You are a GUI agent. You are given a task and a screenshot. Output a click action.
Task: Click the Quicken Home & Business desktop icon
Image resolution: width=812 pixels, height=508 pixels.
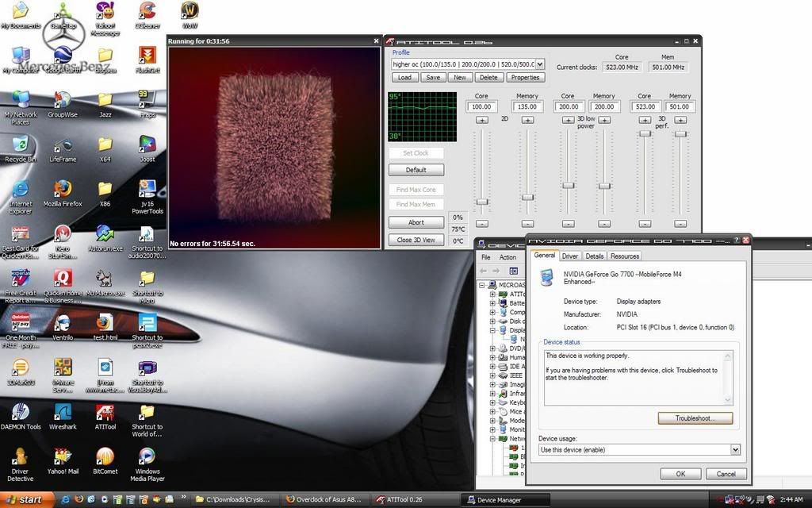pyautogui.click(x=63, y=286)
